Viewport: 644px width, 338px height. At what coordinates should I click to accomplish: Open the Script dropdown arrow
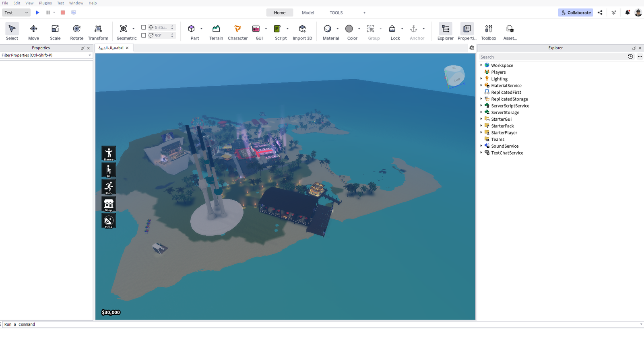pos(287,29)
